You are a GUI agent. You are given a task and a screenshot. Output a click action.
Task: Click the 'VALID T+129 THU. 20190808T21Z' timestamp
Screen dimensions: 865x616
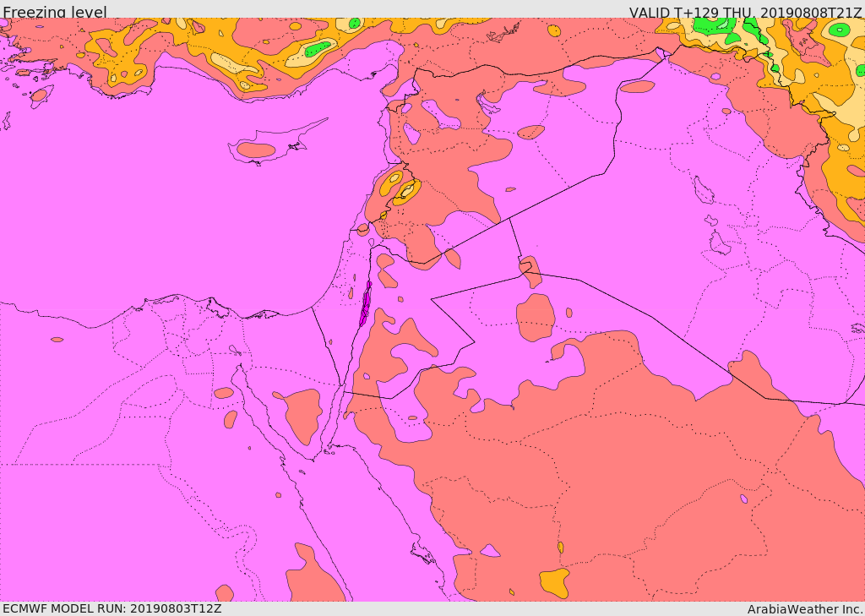[745, 12]
